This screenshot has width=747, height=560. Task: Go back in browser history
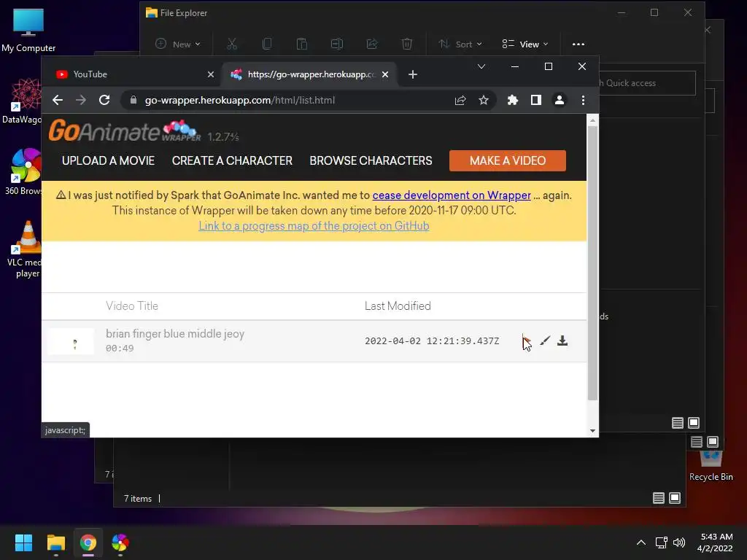(x=58, y=100)
